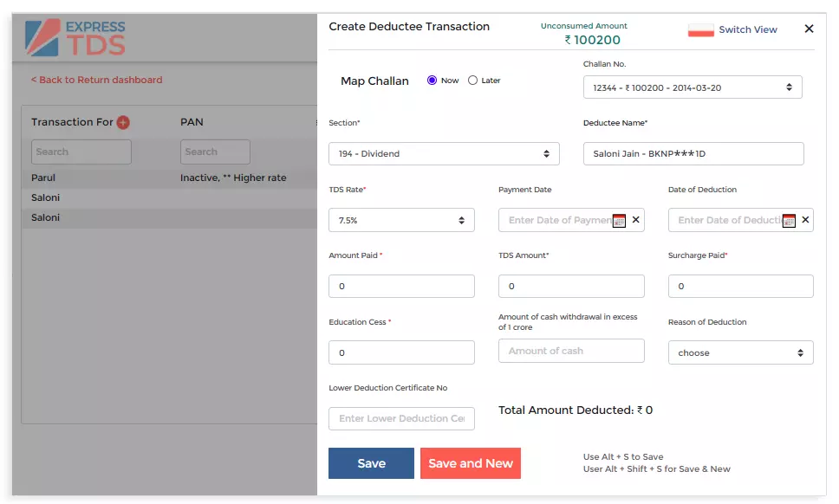
Task: Open the Challan No. dropdown
Action: point(692,87)
